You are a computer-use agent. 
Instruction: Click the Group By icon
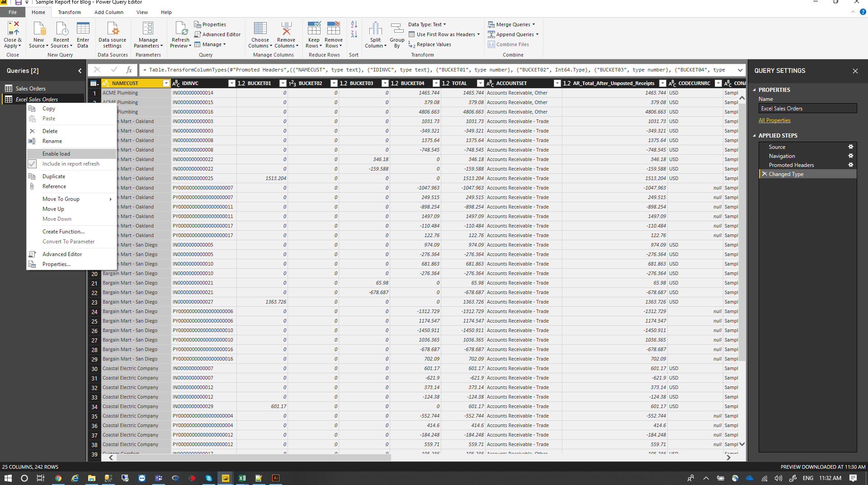click(x=397, y=29)
